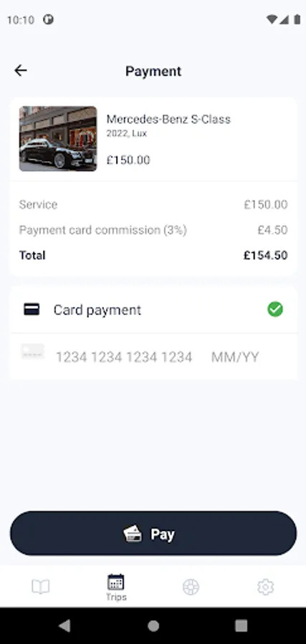Tap Android home circle button
The width and height of the screenshot is (306, 644).
153,625
